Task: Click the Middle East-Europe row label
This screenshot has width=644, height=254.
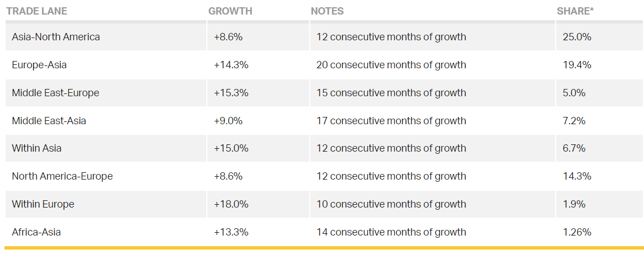Action: tap(55, 93)
